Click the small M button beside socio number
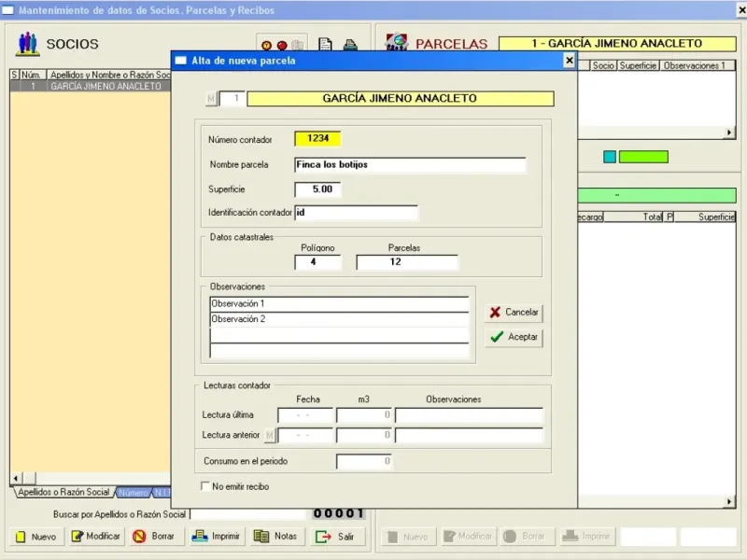The image size is (747, 560). (211, 99)
